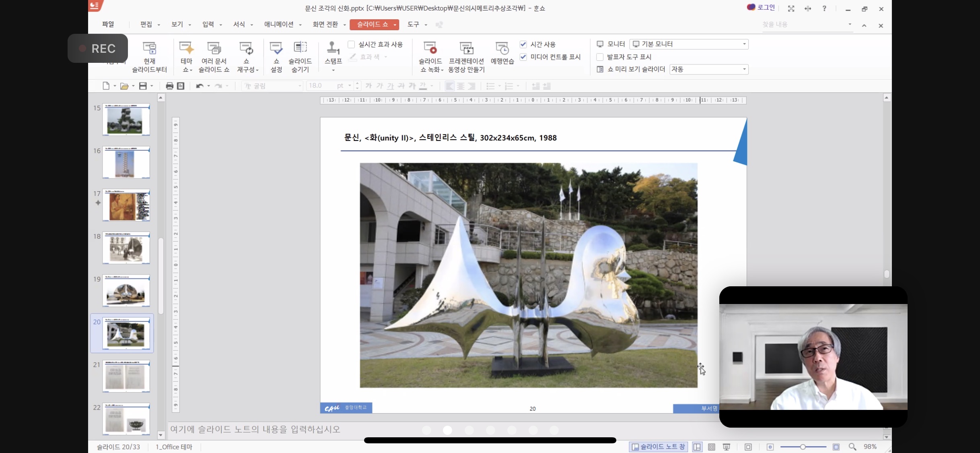Image resolution: width=980 pixels, height=453 pixels.
Task: Open the Animation (애니메이션) tab
Action: tap(279, 25)
